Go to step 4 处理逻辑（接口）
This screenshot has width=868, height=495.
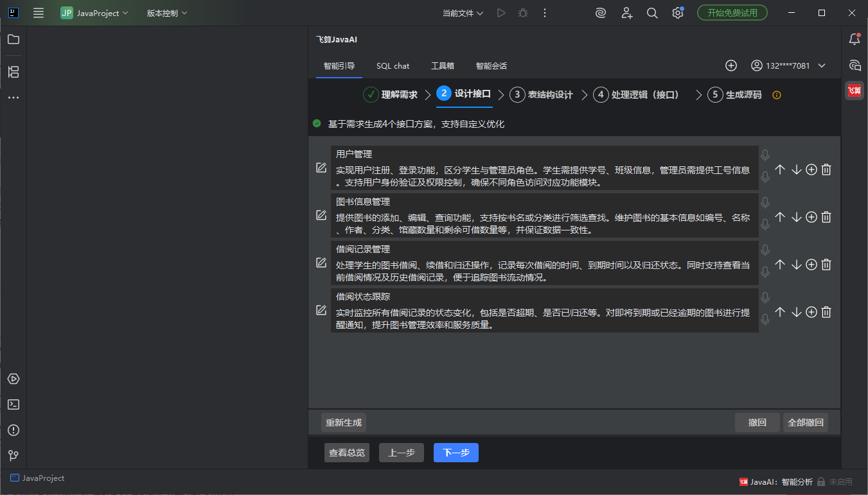point(636,95)
